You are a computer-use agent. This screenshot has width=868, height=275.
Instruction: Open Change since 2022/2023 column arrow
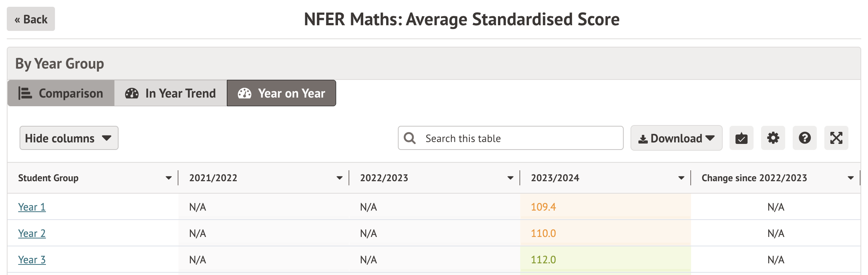850,178
